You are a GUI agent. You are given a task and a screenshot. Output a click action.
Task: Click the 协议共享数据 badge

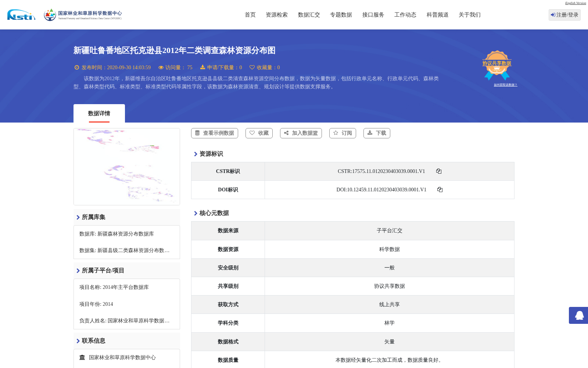click(x=497, y=65)
